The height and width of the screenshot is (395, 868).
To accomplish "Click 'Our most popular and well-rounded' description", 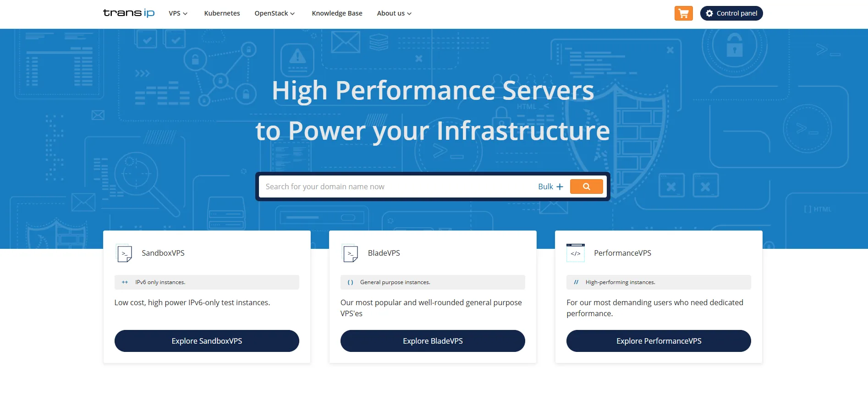I will tap(431, 308).
